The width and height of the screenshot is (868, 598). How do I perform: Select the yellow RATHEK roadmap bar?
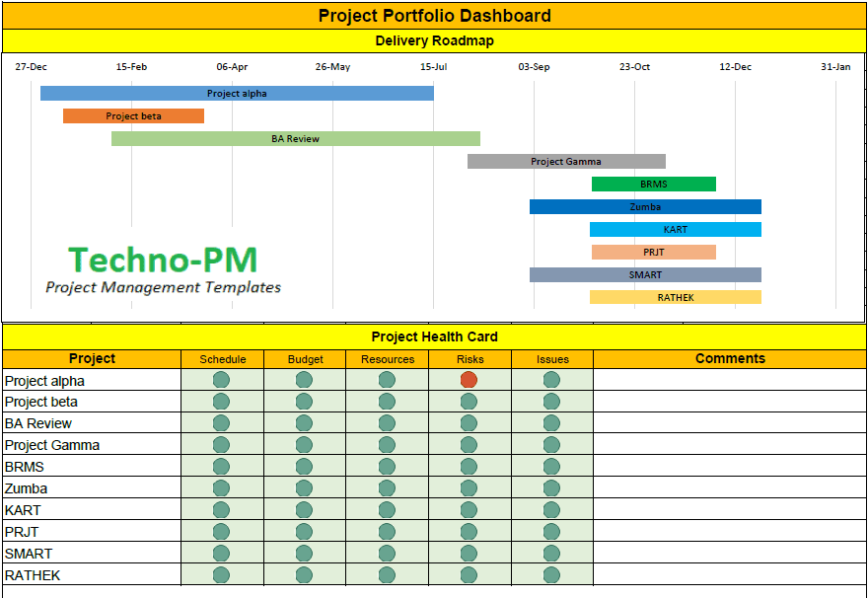click(676, 297)
